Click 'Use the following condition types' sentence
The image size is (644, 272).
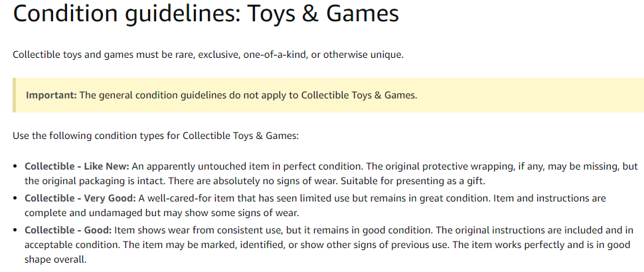[x=155, y=136]
